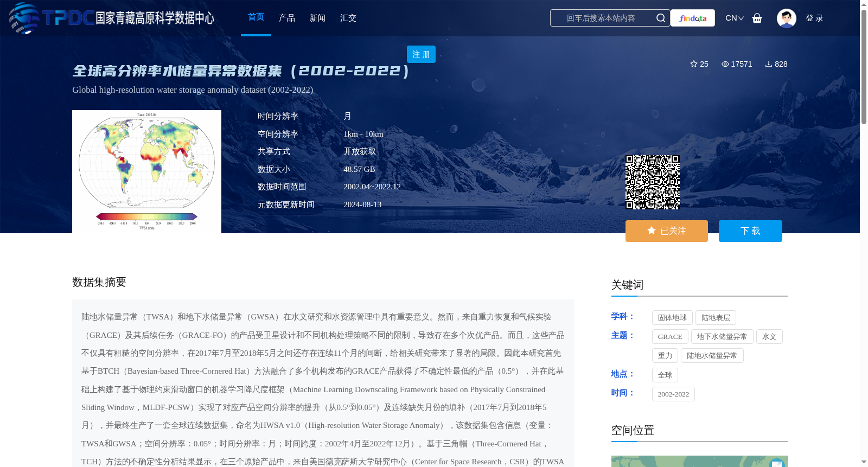Click the eye views count icon
Screen dimensions: 868x467
[725, 64]
